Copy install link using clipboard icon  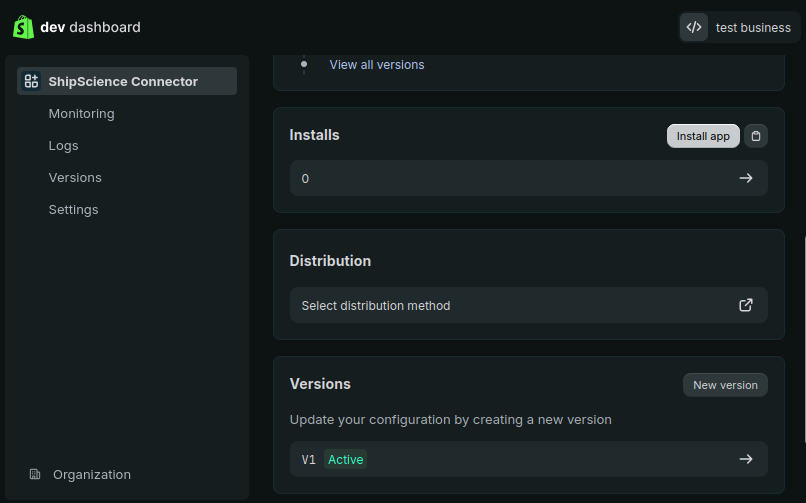pyautogui.click(x=756, y=136)
